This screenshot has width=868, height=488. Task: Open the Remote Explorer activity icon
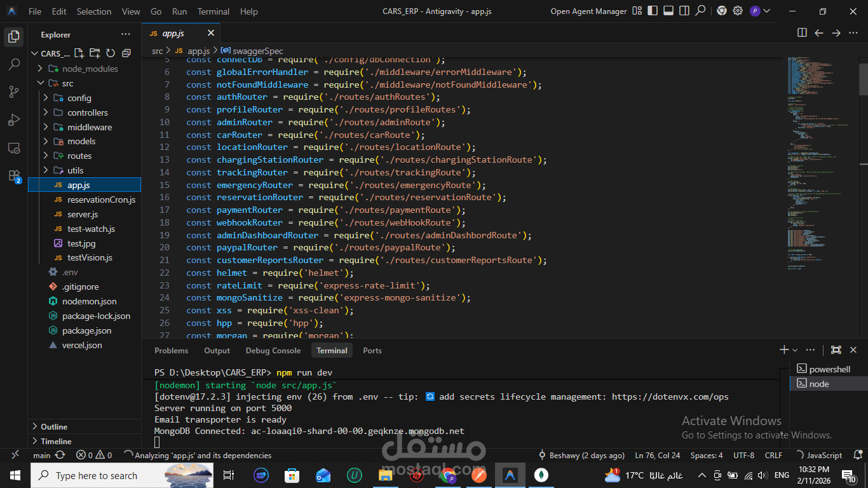(13, 148)
